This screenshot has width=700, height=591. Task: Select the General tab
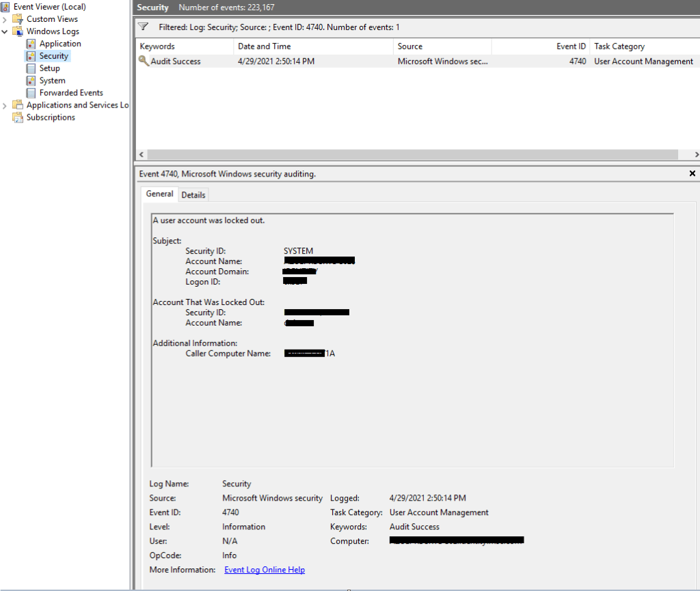[x=159, y=194]
